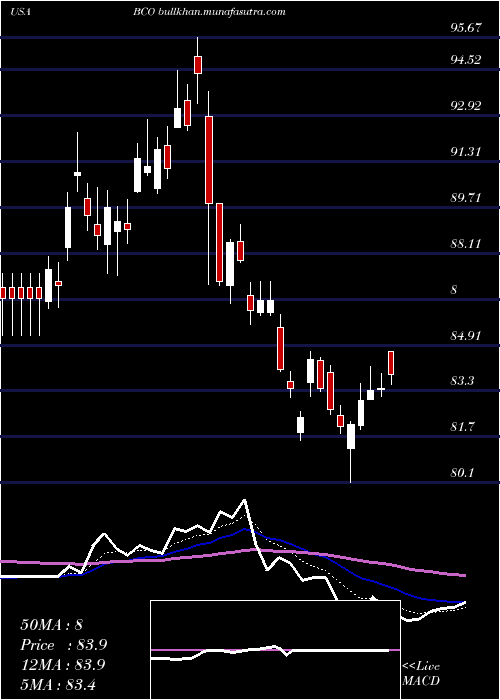Click the 5MA : 83.4 readout
The image size is (500, 700).
[x=58, y=684]
